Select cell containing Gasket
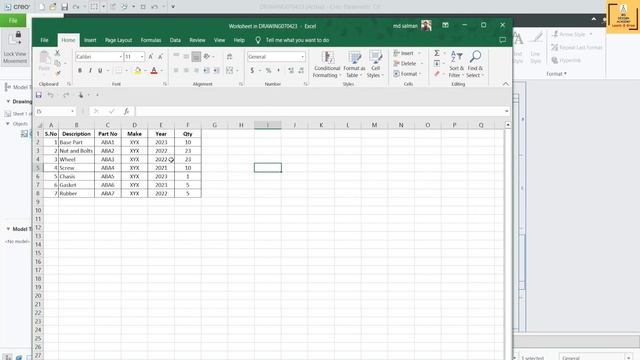The image size is (640, 360). point(76,185)
